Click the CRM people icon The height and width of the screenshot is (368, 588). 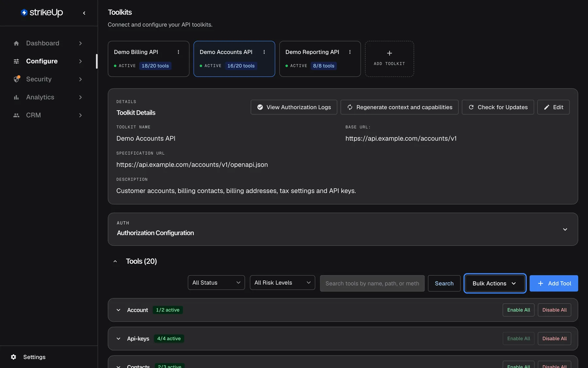point(16,115)
